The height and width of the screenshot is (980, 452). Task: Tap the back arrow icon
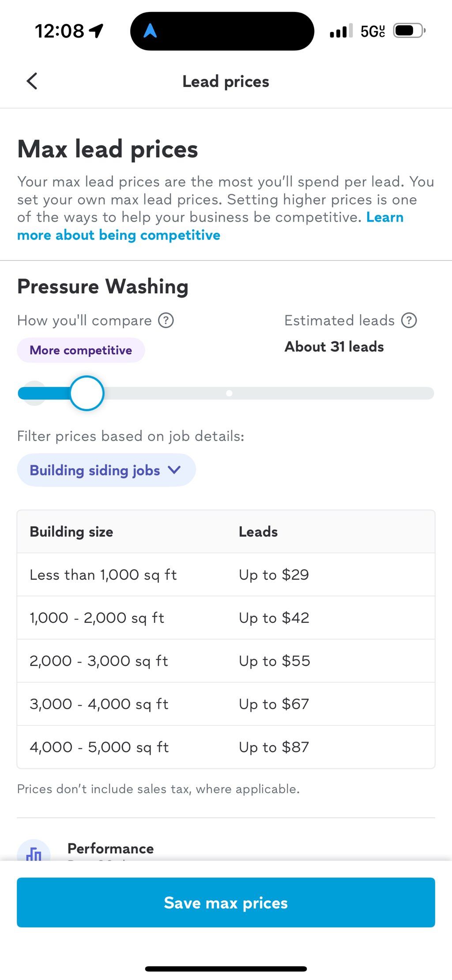(32, 81)
